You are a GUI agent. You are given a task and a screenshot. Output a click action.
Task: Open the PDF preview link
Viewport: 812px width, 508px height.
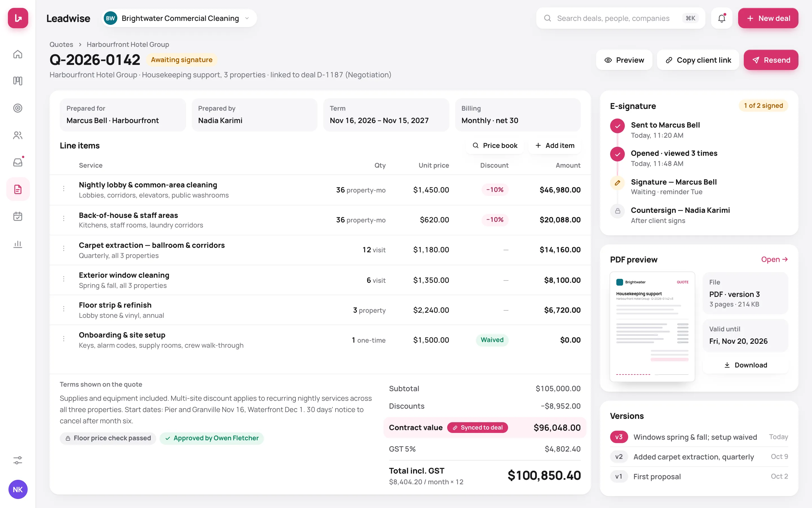(774, 259)
